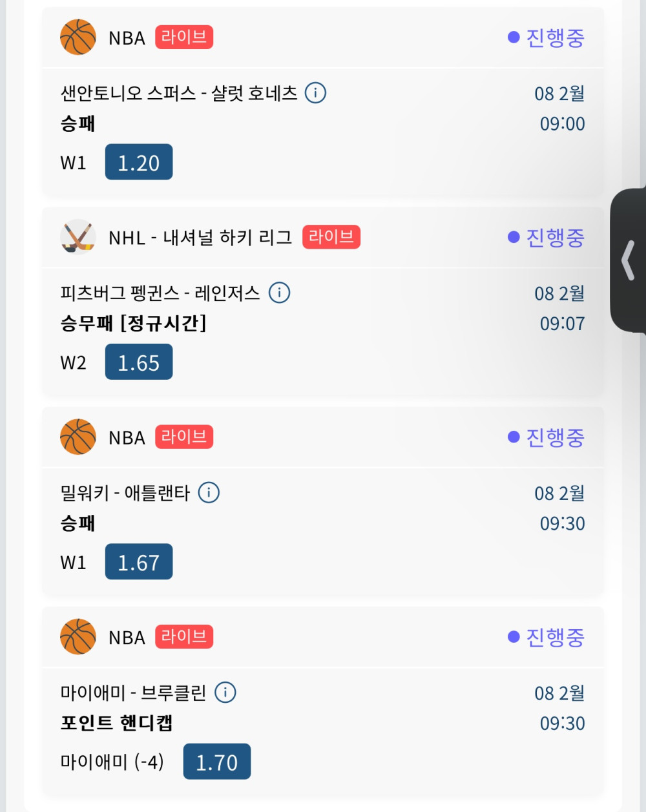Click the 라이브 badge on the NHL card
The image size is (646, 812).
(331, 237)
